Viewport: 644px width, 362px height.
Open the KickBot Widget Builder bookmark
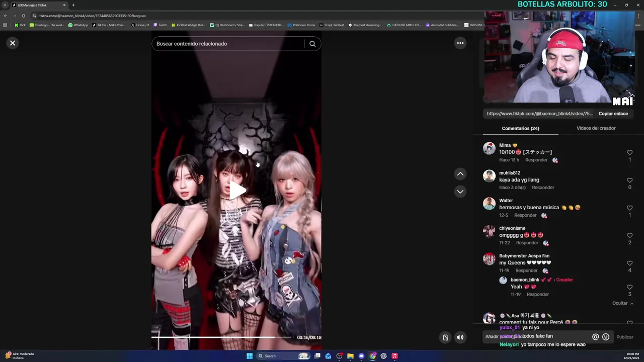click(188, 25)
